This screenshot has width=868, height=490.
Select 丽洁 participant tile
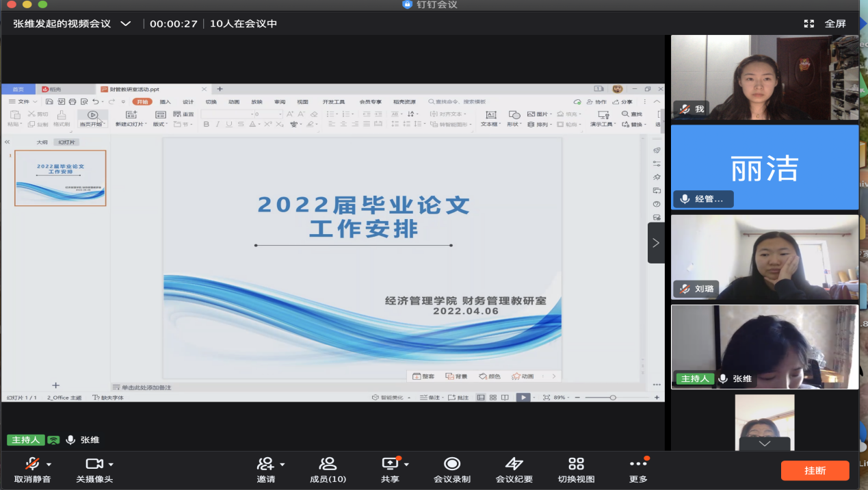click(764, 167)
